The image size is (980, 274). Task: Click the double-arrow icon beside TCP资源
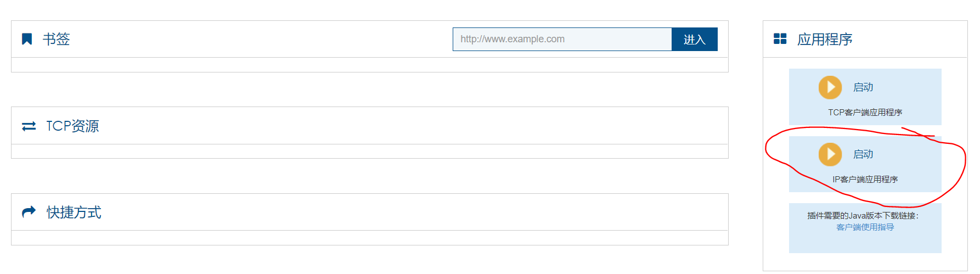coord(29,126)
